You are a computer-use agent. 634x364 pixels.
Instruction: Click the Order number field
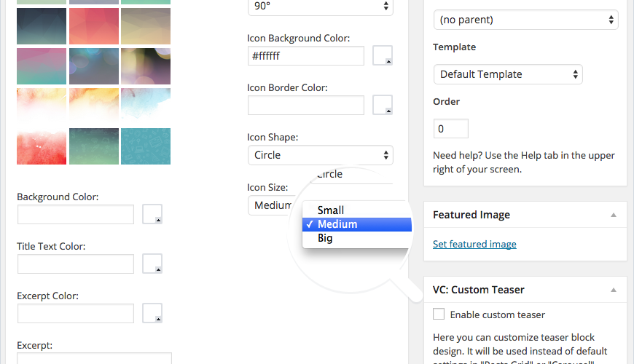450,129
